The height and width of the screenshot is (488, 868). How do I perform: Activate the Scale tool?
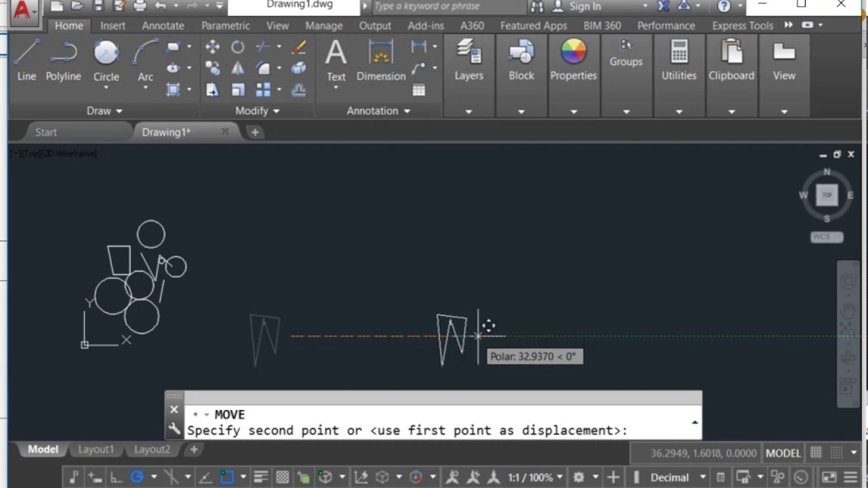tap(237, 89)
